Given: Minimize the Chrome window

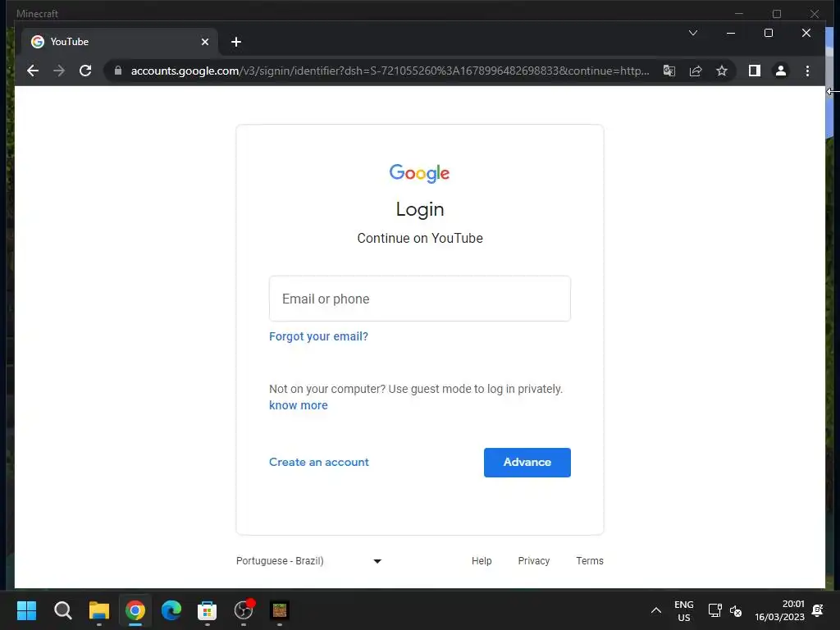Looking at the screenshot, I should (x=730, y=33).
